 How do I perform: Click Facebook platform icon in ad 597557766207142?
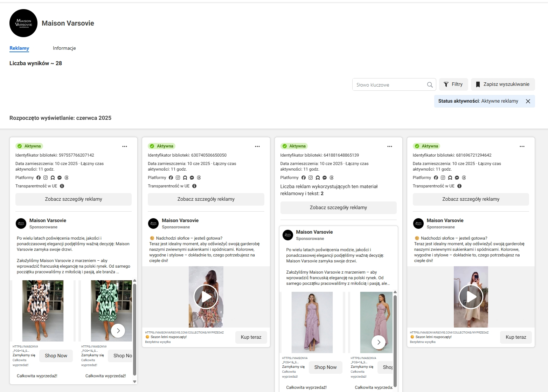(39, 178)
